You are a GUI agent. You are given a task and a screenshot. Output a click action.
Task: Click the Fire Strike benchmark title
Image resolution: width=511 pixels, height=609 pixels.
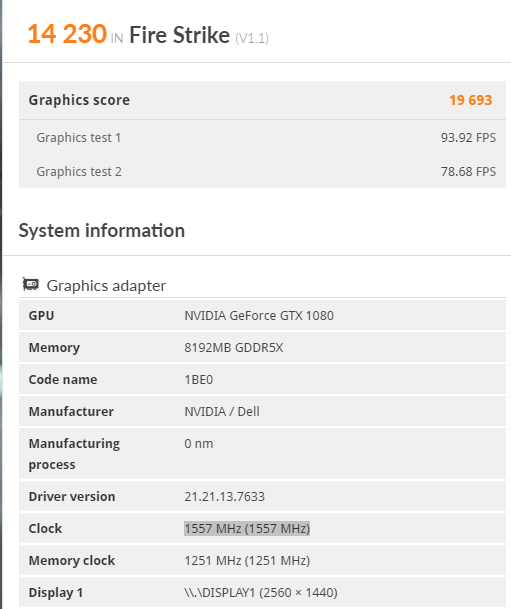179,35
